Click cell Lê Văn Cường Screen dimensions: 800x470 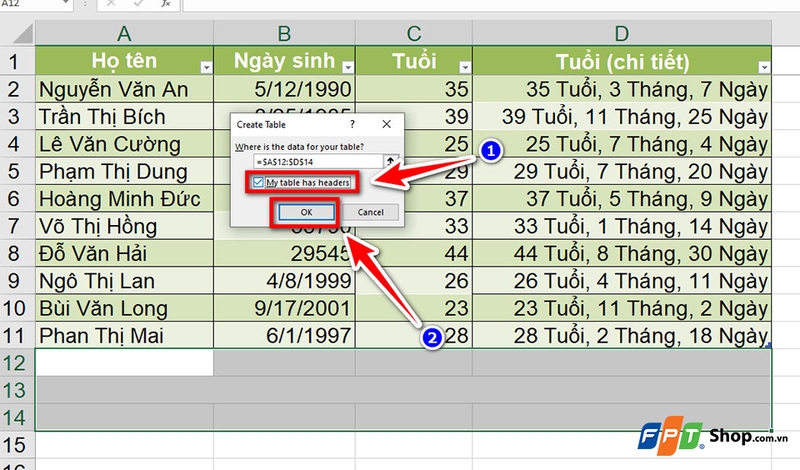(124, 144)
